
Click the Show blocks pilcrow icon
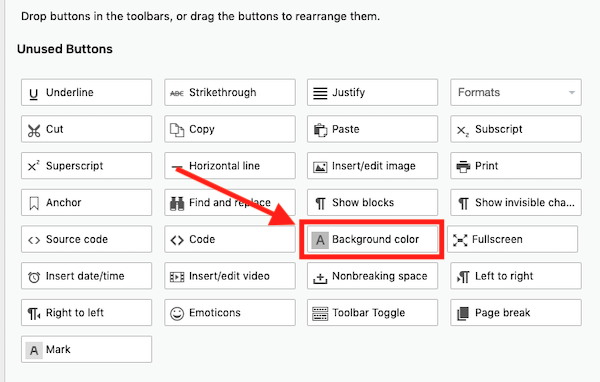320,203
